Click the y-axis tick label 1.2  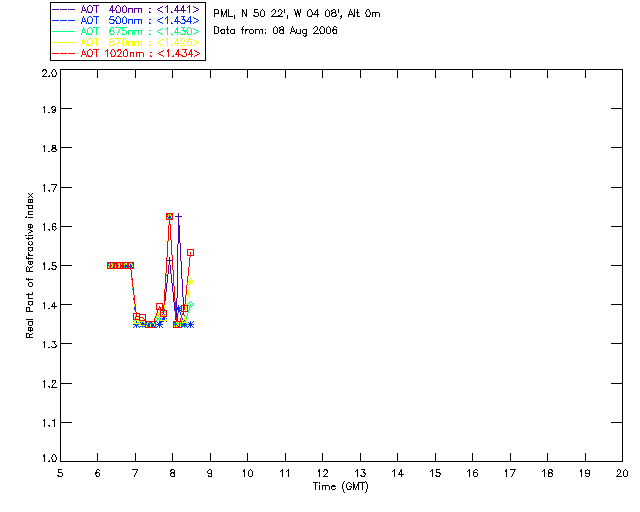[49, 384]
